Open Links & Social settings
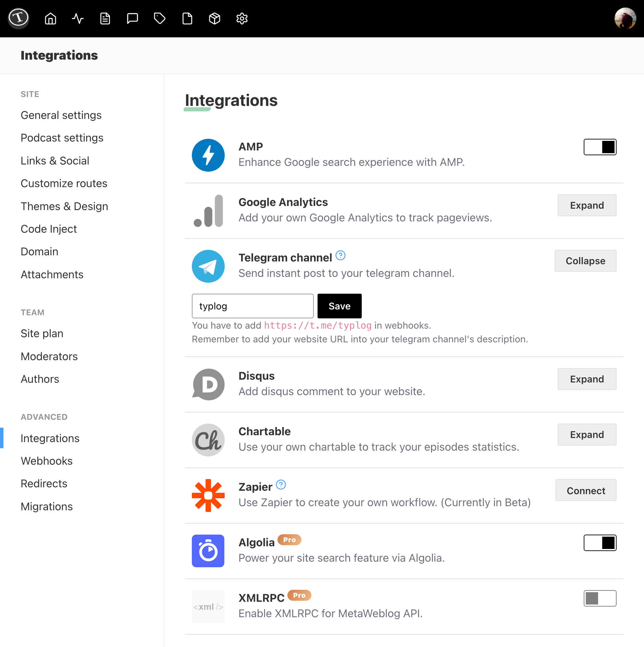This screenshot has height=647, width=644. pyautogui.click(x=55, y=161)
